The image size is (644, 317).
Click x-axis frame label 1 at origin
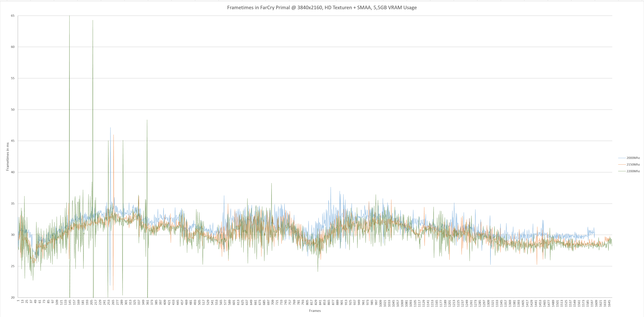18,300
